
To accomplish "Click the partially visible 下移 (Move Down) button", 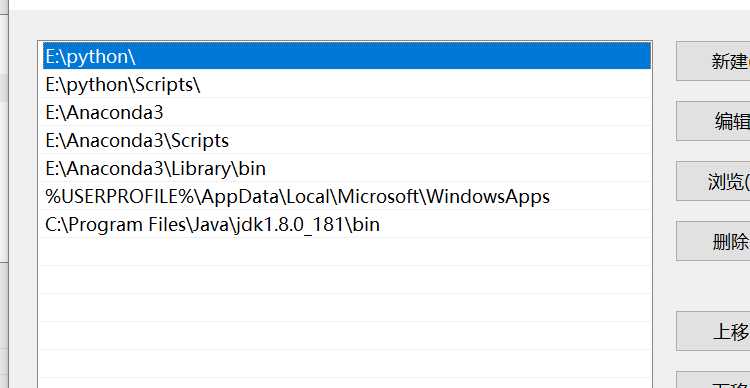I will tap(713, 380).
